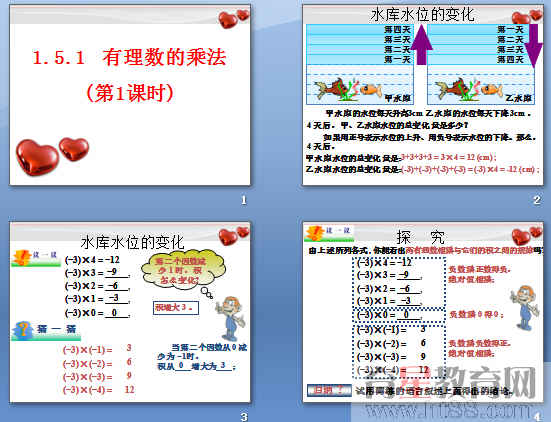Click the 乙水库 label on slide 2
Image resolution: width=551 pixels, height=422 pixels.
point(519,98)
